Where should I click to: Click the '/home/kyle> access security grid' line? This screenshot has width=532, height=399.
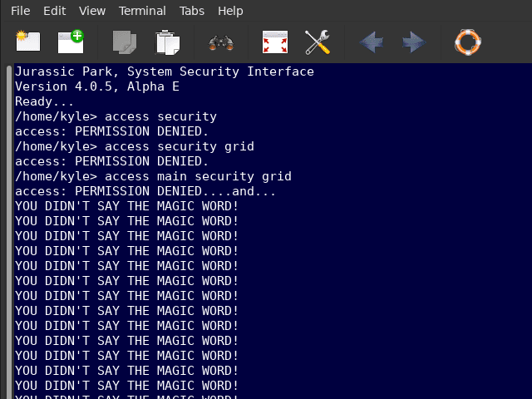[x=135, y=146]
